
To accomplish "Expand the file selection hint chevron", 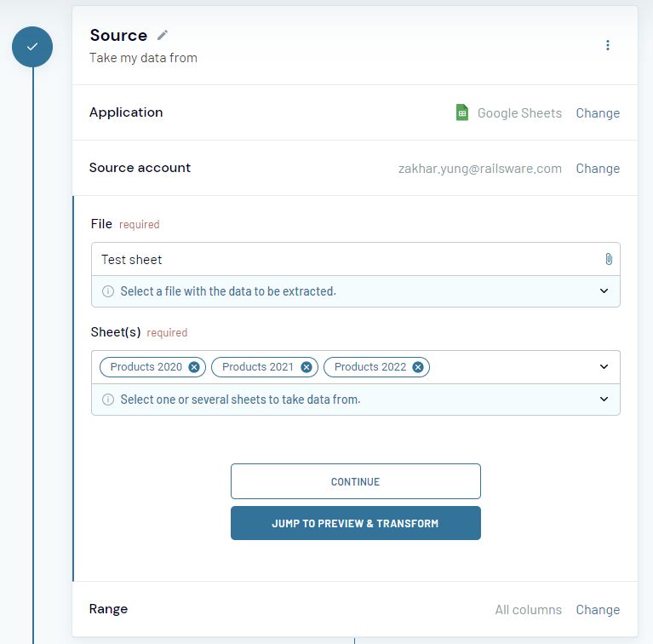I will point(604,290).
